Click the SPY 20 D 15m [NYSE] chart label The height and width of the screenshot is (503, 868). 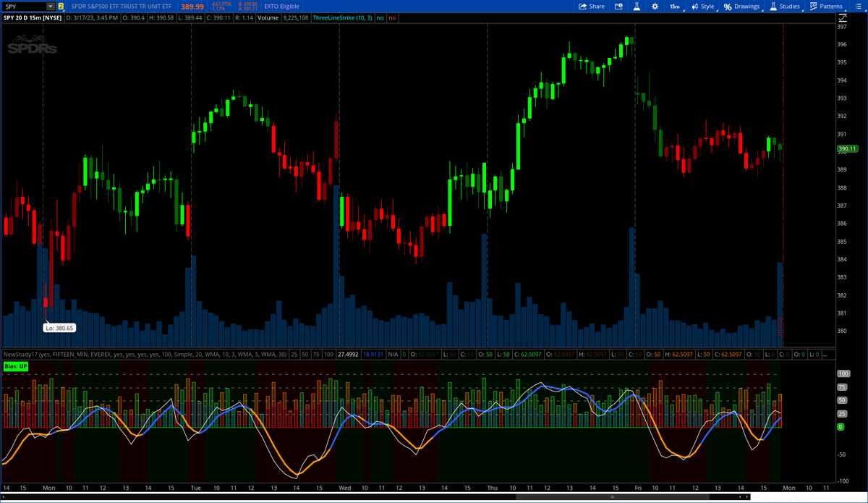[32, 17]
